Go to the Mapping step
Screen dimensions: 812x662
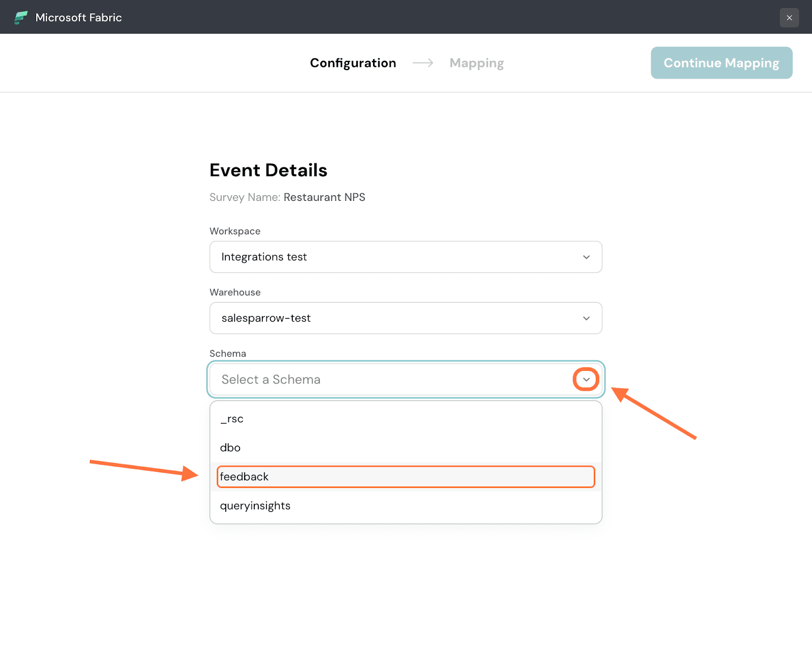(x=477, y=63)
